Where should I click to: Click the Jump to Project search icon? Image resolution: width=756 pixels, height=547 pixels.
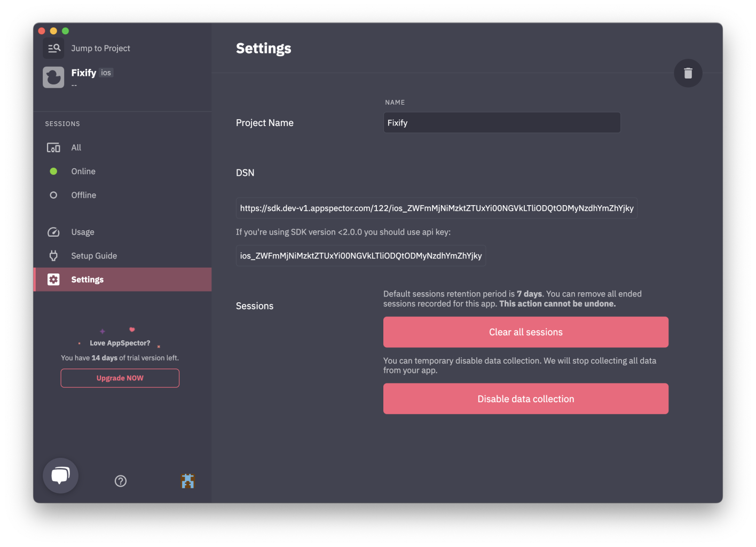[x=53, y=48]
